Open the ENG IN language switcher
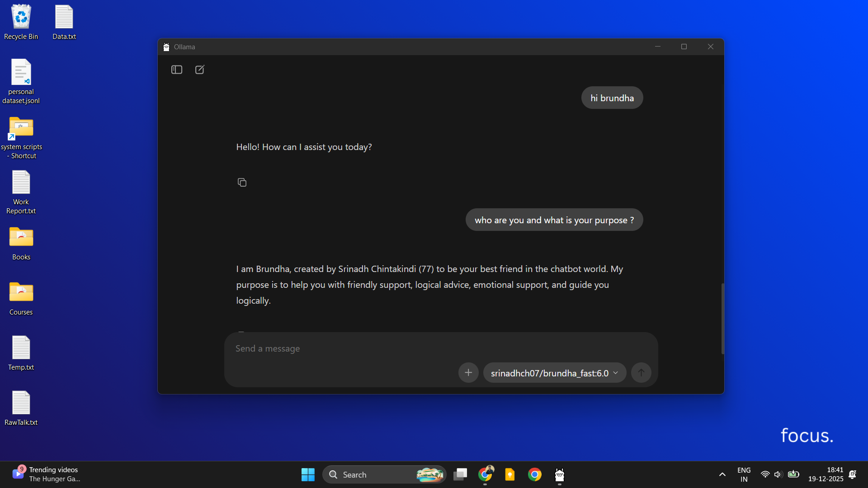This screenshot has width=868, height=488. (x=744, y=474)
